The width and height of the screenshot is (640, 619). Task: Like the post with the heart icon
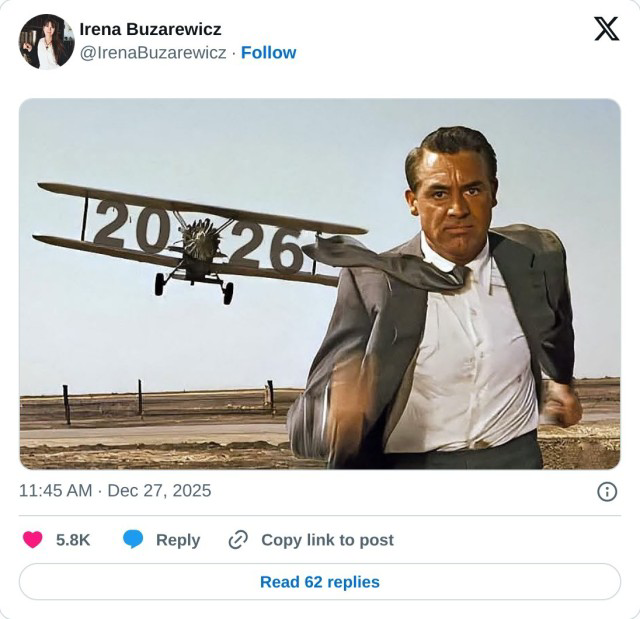click(33, 540)
